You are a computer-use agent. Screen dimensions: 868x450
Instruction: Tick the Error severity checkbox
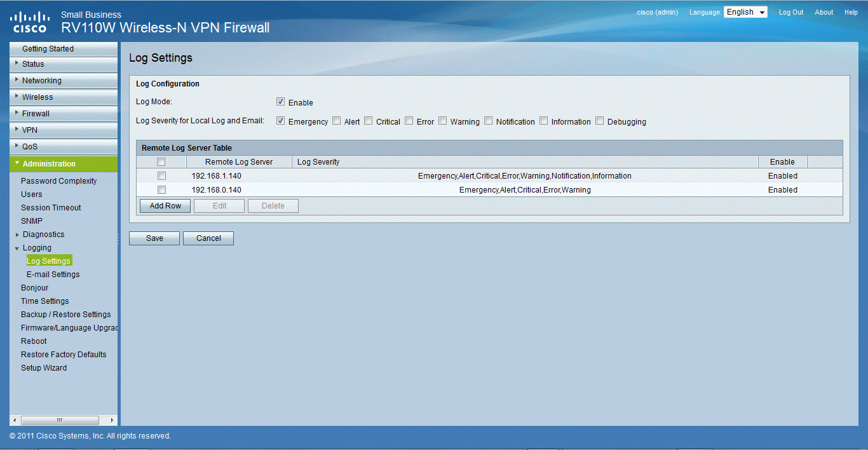[x=409, y=121]
